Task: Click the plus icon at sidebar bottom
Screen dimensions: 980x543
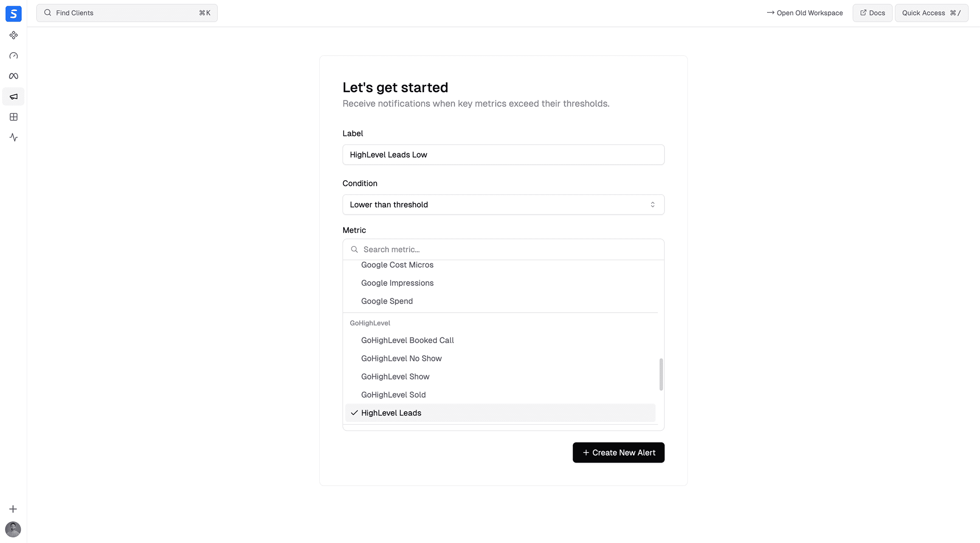Action: click(13, 509)
